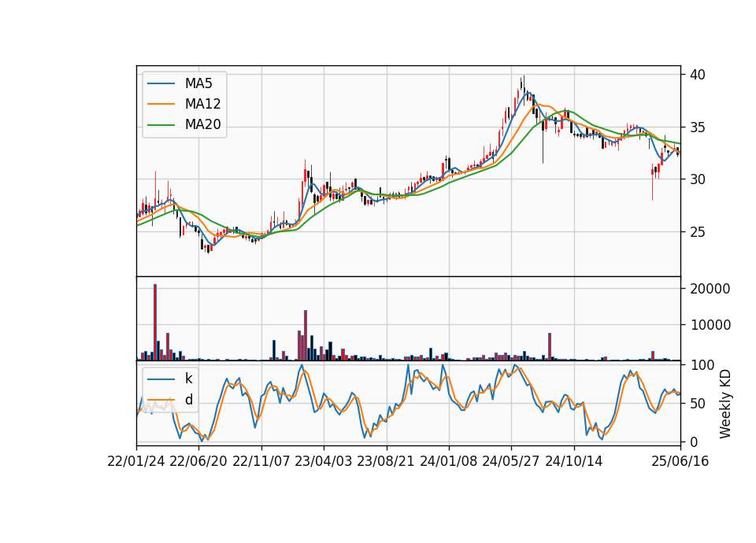
Task: Click the tallest volume bar near 20000
Action: coord(155,323)
